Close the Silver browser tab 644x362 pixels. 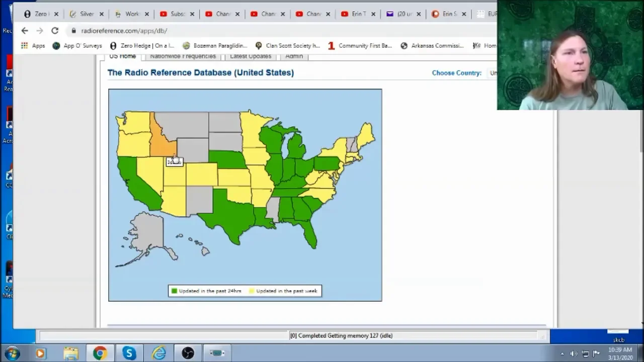click(x=101, y=14)
